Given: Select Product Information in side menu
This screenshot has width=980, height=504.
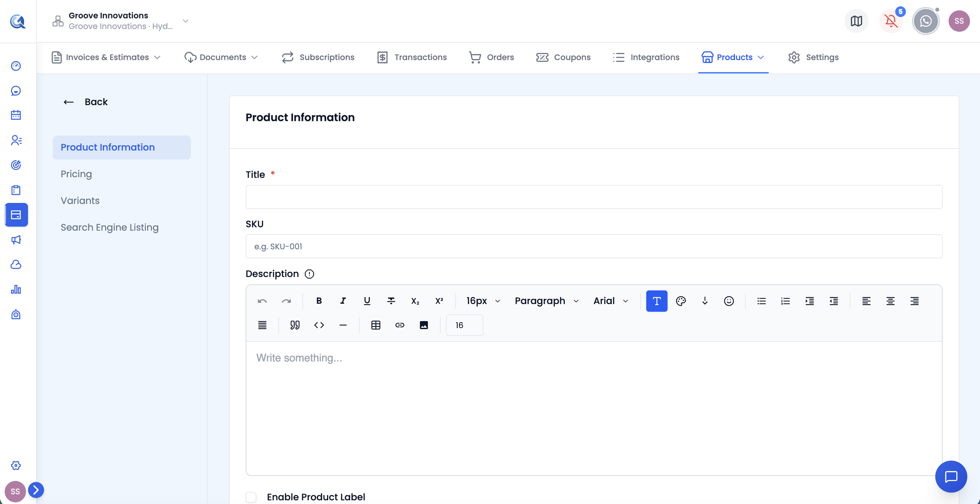Looking at the screenshot, I should (122, 147).
